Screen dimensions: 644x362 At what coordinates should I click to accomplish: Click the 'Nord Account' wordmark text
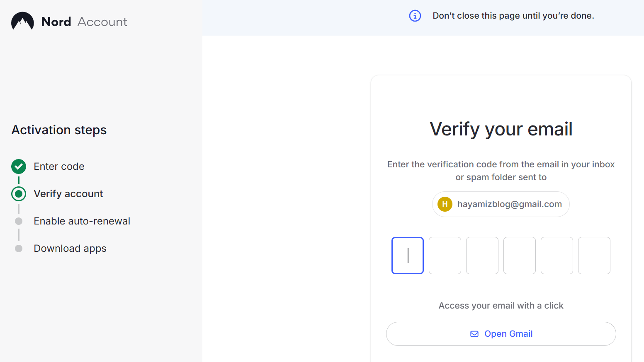pos(84,22)
